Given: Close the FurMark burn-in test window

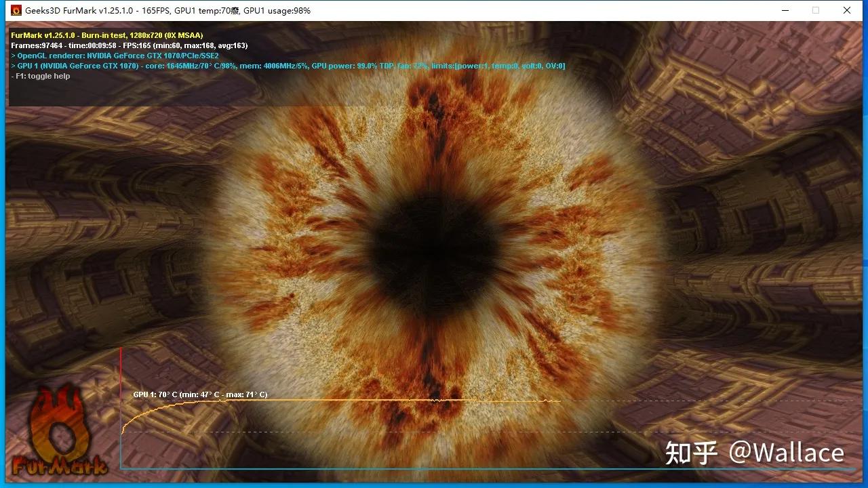Looking at the screenshot, I should coord(847,10).
